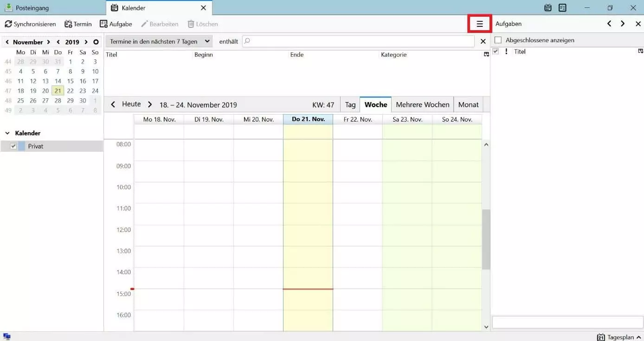
Task: Click the Synchronisieren toolbar button
Action: point(30,24)
